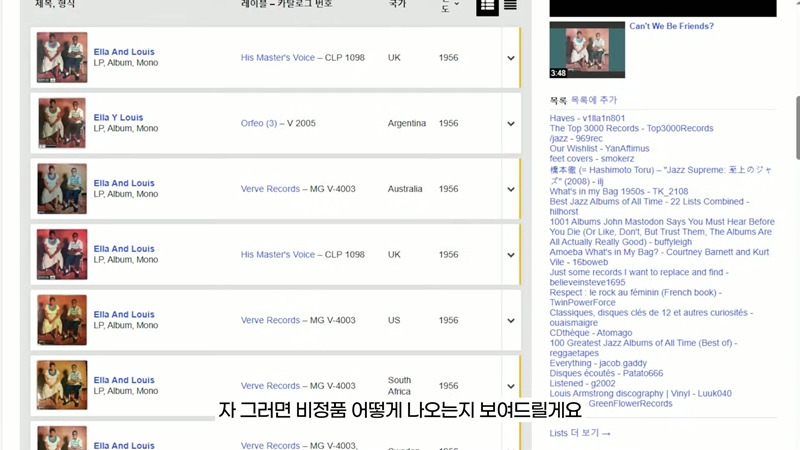Open Disques écoutés - Patato666 list

pyautogui.click(x=606, y=373)
